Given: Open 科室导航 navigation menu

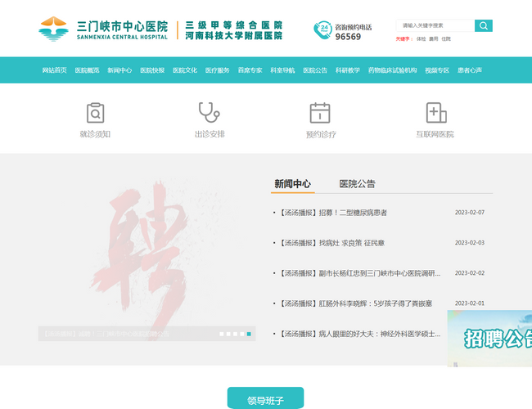Looking at the screenshot, I should point(282,70).
